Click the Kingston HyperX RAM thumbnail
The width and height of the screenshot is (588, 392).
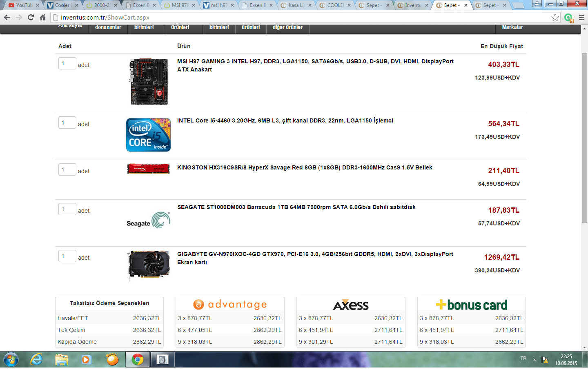[x=149, y=169]
